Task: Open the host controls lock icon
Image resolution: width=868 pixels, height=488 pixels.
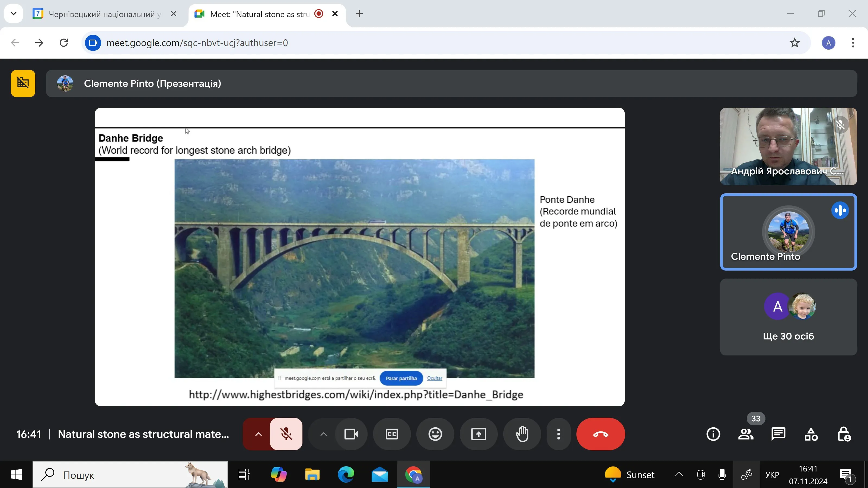Action: [844, 434]
